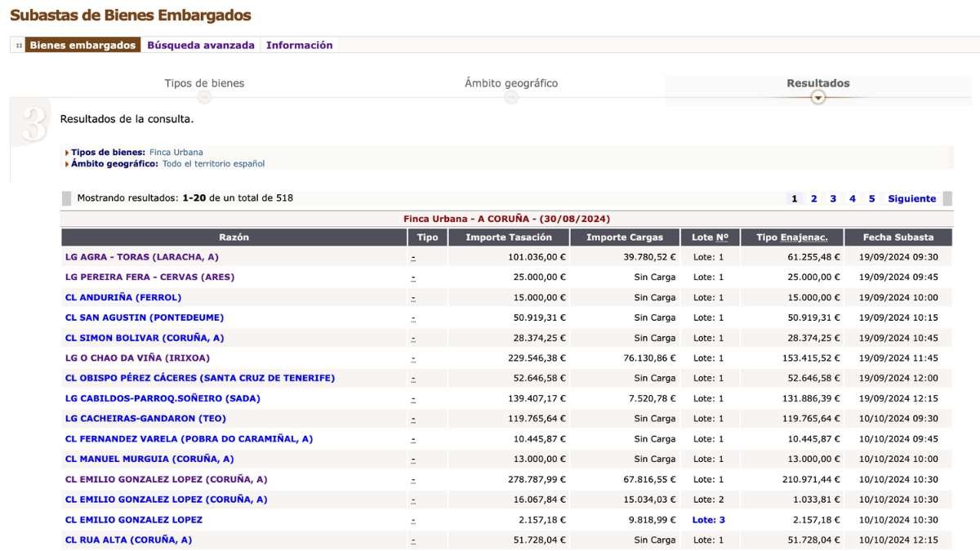Open CL ANDURIÑA (FERROL) listing

[123, 297]
